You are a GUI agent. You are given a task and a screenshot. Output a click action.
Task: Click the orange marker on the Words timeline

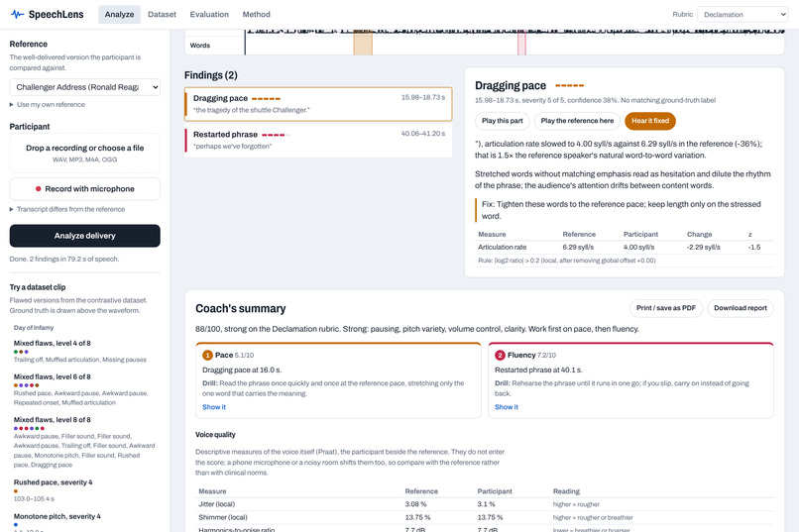pyautogui.click(x=363, y=43)
